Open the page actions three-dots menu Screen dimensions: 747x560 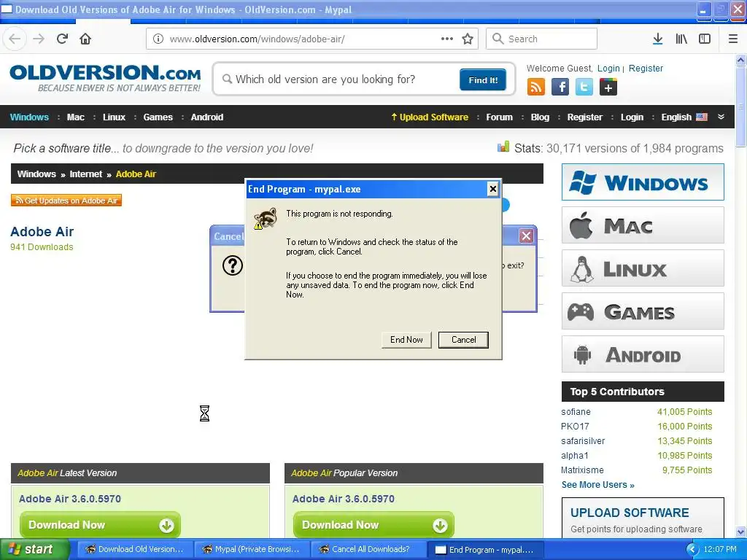click(447, 39)
